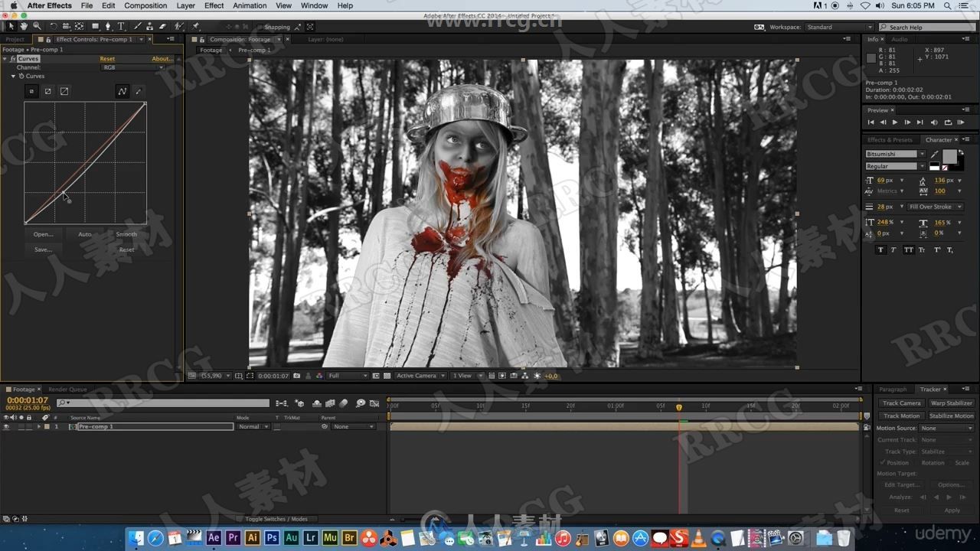Switch to the Project tab
The width and height of the screenshot is (980, 551).
(x=15, y=39)
